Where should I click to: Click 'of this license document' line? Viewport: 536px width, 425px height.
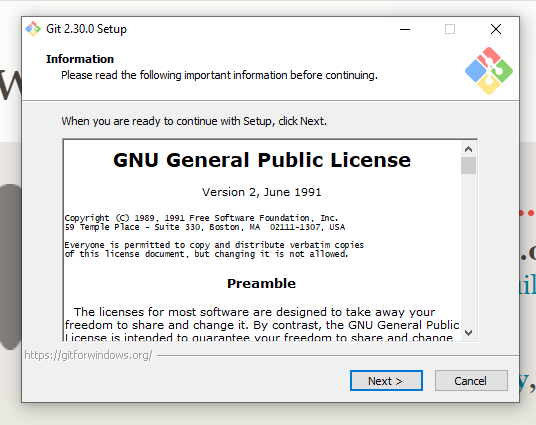coord(206,254)
